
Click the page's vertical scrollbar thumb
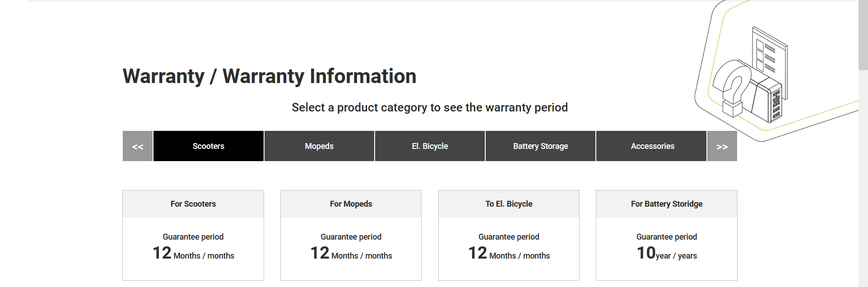coord(863,35)
